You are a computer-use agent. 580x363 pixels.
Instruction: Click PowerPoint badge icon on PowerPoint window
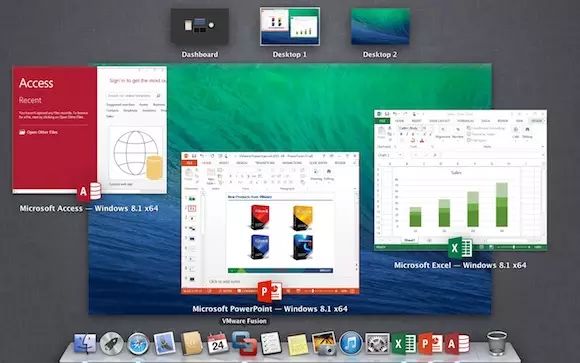tap(270, 292)
